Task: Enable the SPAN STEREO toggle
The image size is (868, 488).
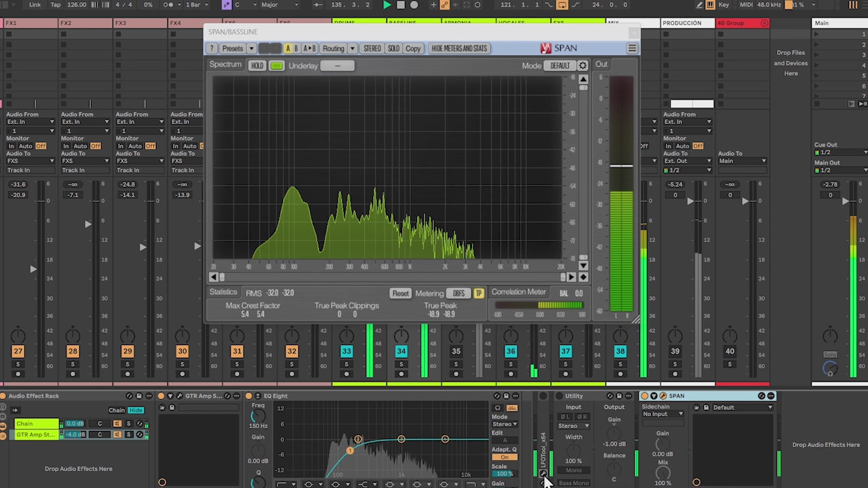Action: [x=372, y=48]
